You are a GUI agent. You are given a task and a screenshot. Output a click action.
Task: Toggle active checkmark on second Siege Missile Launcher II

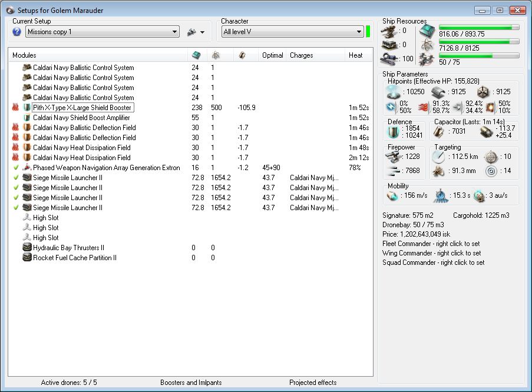coord(16,188)
